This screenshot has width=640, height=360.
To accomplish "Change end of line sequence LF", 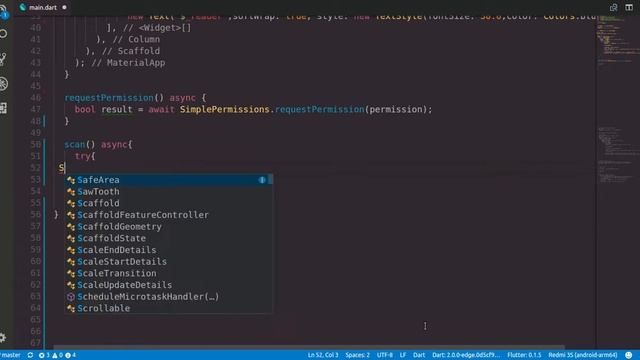I will 403,355.
